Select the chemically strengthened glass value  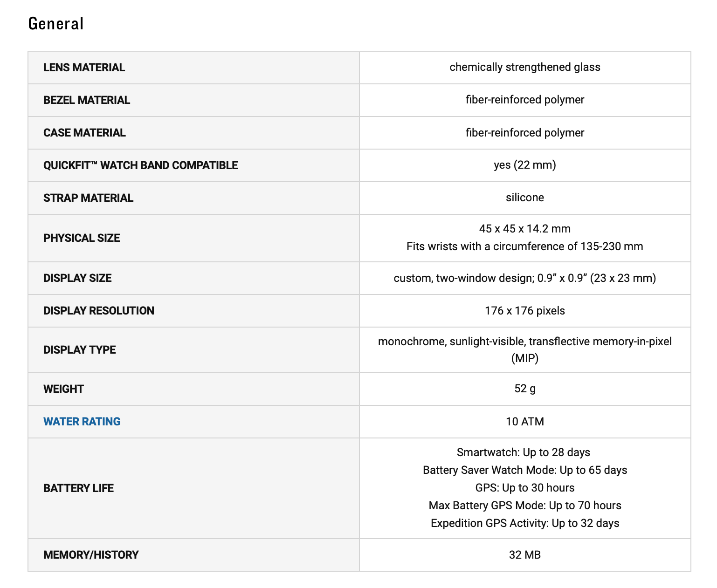[525, 67]
